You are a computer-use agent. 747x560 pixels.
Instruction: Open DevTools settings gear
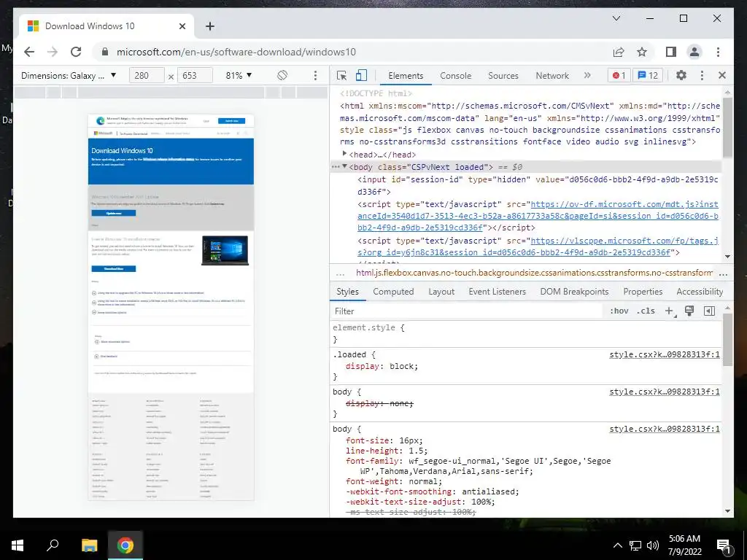pos(681,75)
